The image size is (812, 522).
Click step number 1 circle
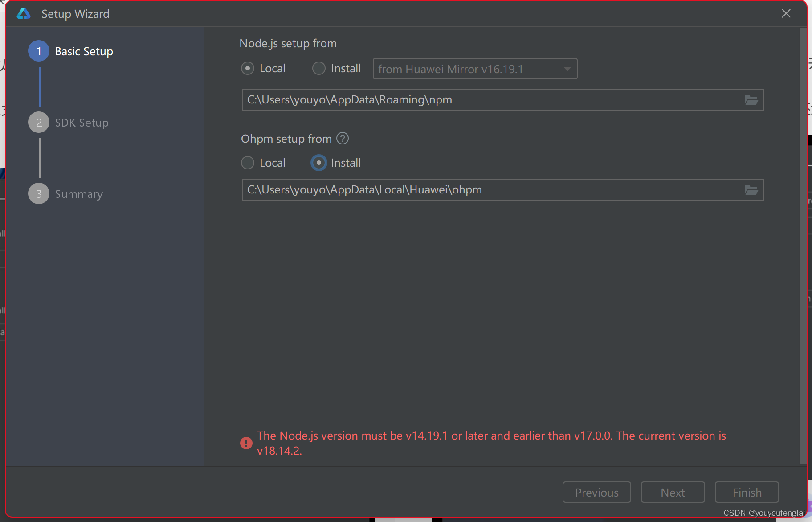click(x=39, y=51)
